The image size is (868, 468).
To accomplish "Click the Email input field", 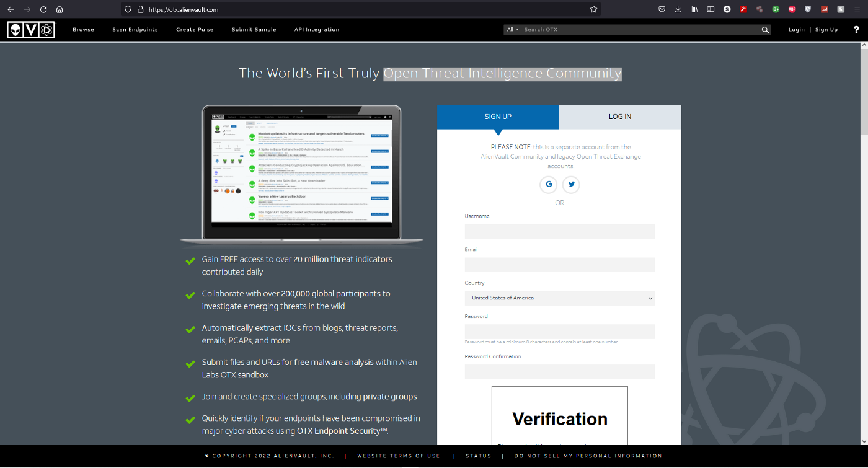I will 560,265.
